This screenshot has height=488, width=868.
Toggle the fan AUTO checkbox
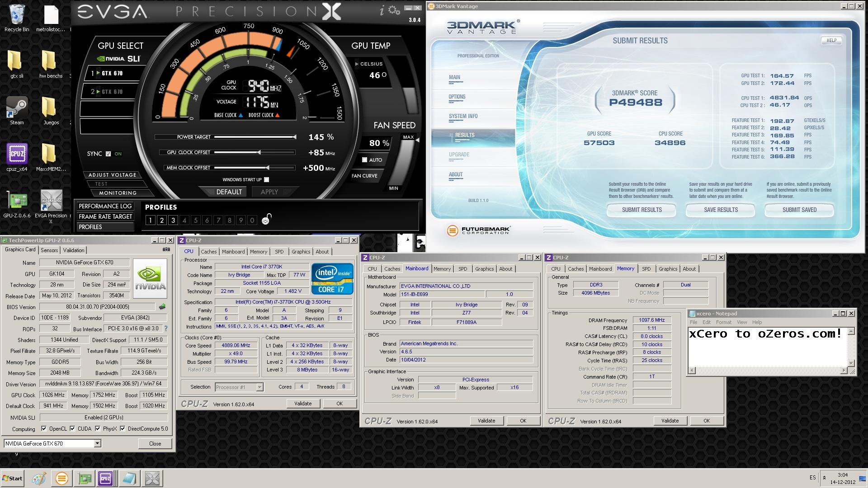coord(364,160)
